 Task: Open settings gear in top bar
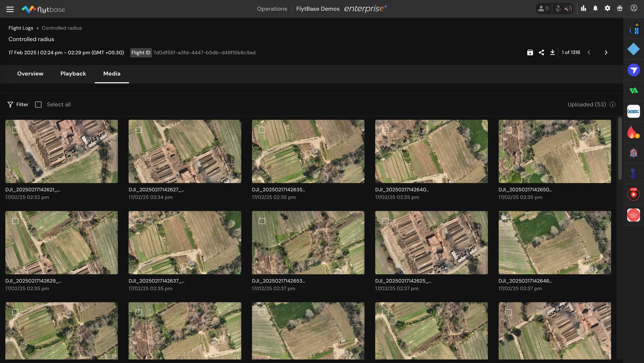pyautogui.click(x=607, y=8)
